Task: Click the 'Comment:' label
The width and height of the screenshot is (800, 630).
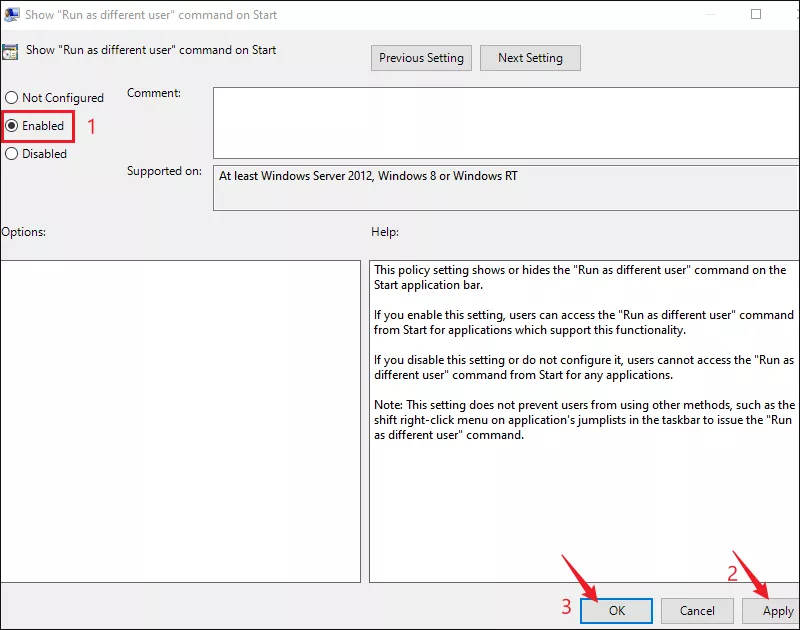Action: 154,93
